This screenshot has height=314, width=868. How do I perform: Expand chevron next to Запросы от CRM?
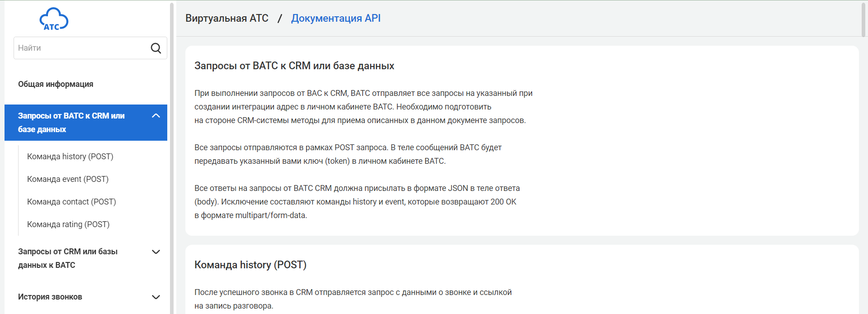point(156,252)
